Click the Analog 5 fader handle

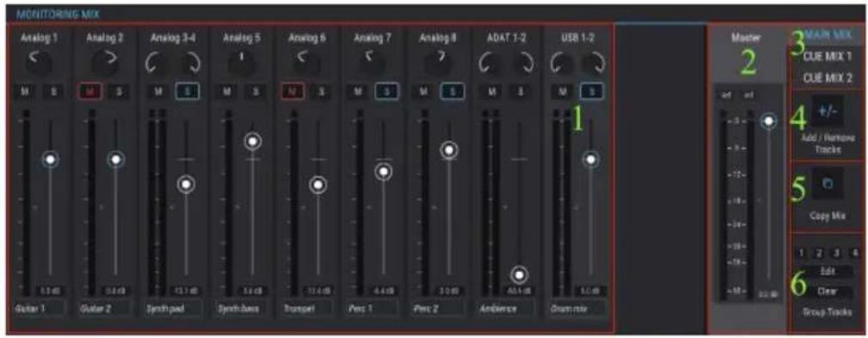coord(253,142)
